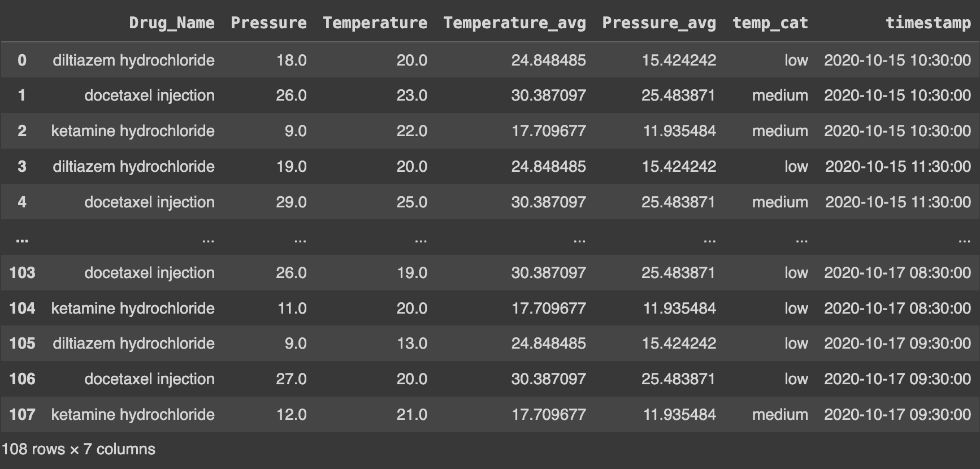Click the temp_cat cell in row 1

[779, 95]
